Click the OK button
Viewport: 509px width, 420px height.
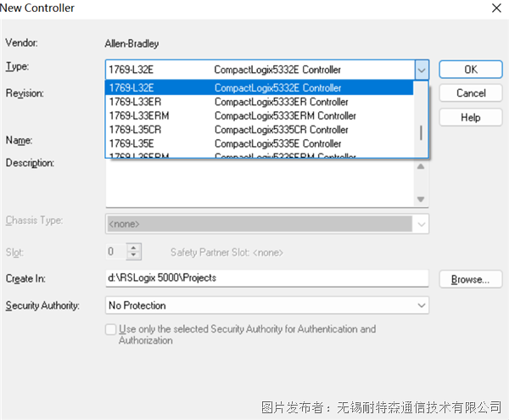470,70
